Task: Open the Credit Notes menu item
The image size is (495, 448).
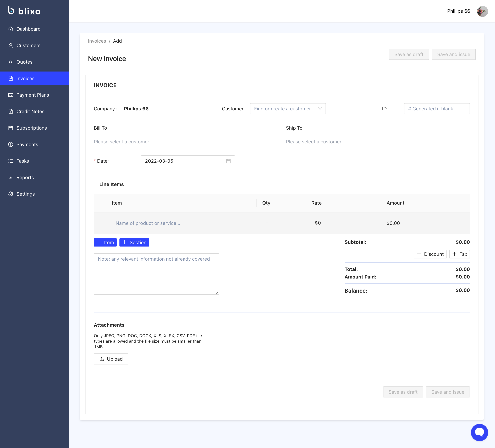Action: (30, 112)
